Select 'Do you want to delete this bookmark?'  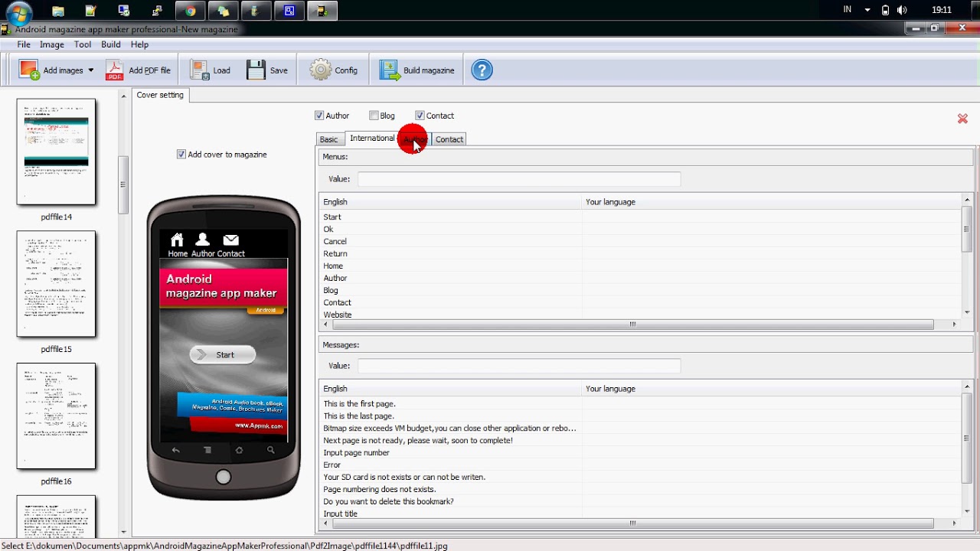tap(642, 501)
